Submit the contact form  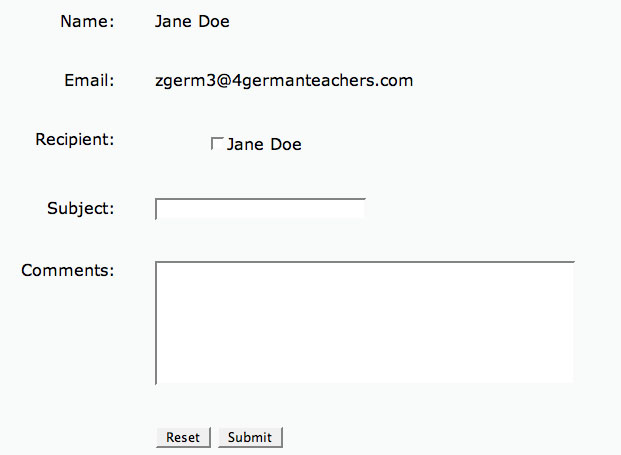click(250, 437)
